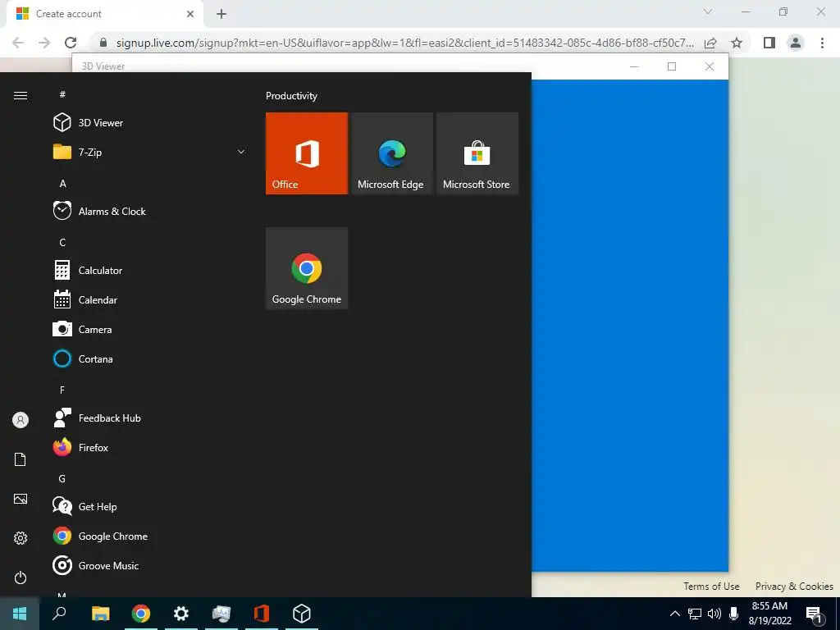The width and height of the screenshot is (840, 630).
Task: Click the Chrome address bar URL
Action: (405, 43)
